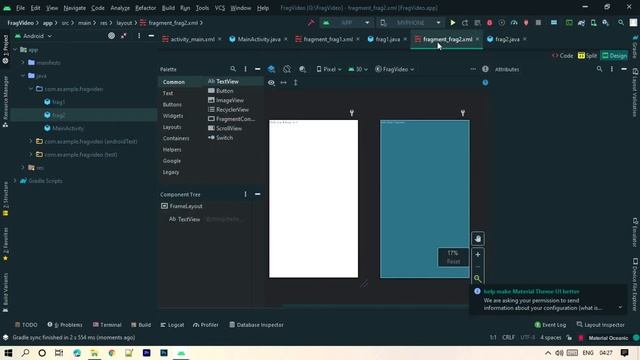Click the Expand All icon in the project panel
This screenshot has width=640, height=360.
point(124,36)
